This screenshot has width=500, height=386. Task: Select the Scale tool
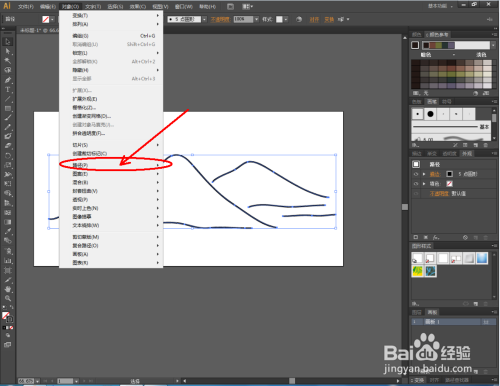tap(8, 165)
